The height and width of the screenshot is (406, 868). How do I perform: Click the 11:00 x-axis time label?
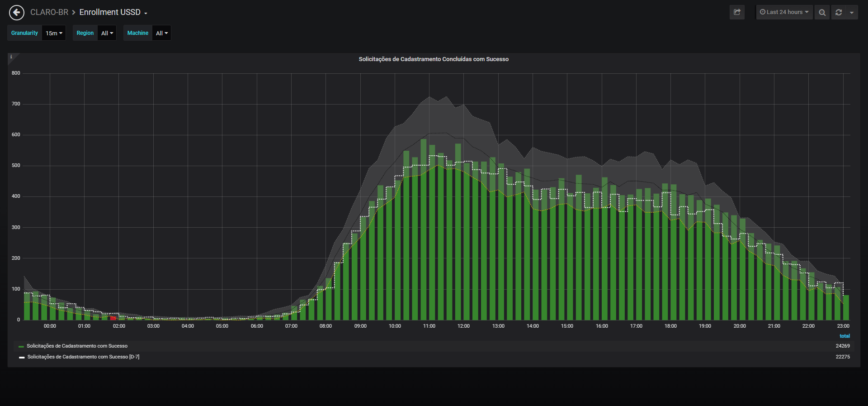point(429,326)
